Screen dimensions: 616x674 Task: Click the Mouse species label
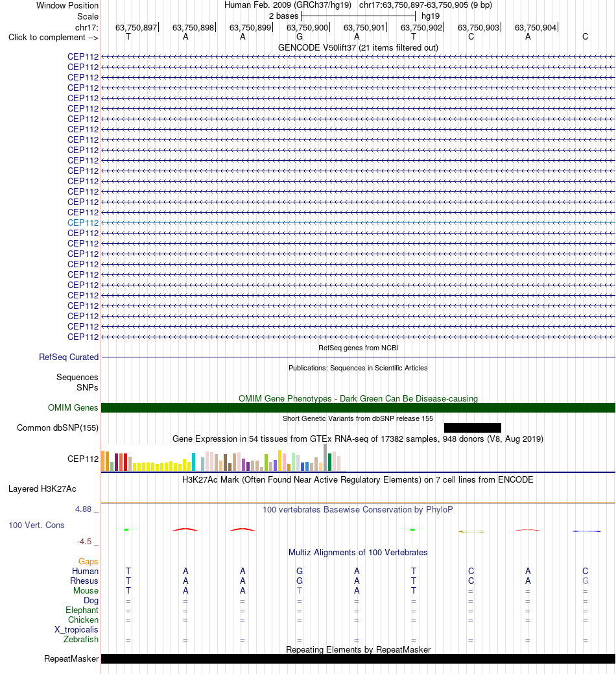pyautogui.click(x=86, y=590)
